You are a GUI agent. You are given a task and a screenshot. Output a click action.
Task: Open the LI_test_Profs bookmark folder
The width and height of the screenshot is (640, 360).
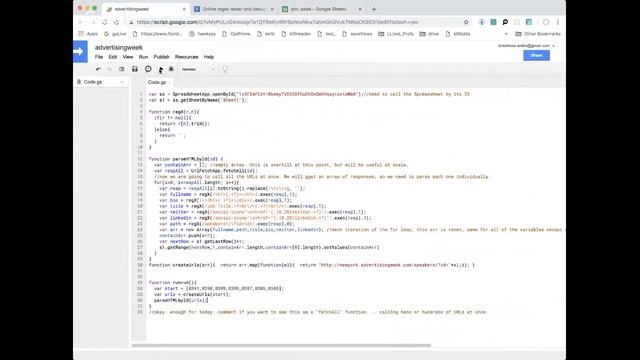396,34
